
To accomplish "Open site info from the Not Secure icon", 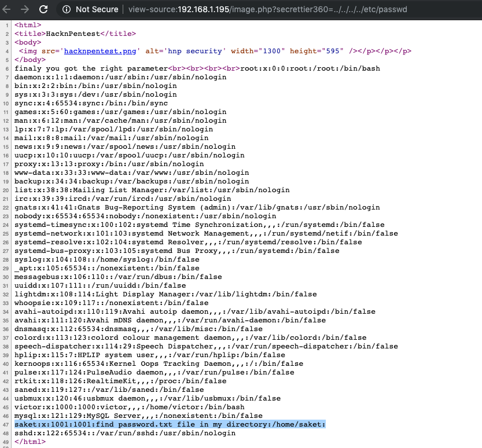I will click(x=67, y=9).
